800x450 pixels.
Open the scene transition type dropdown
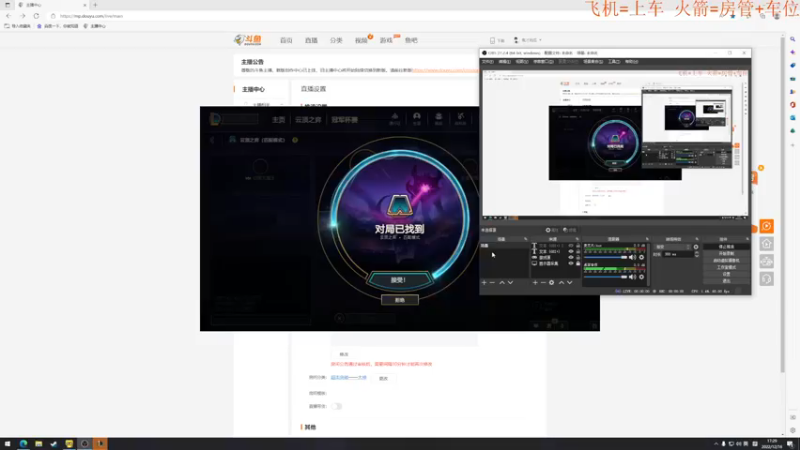tap(673, 247)
